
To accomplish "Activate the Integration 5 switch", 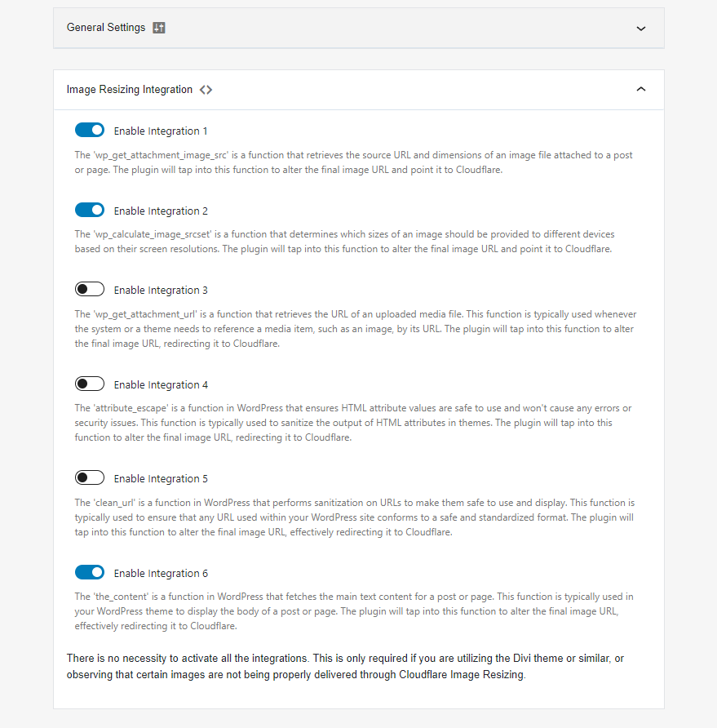I will [x=90, y=477].
